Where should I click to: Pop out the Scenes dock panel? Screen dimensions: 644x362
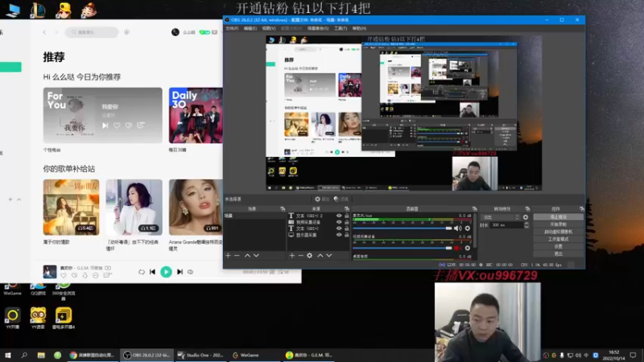click(x=283, y=209)
